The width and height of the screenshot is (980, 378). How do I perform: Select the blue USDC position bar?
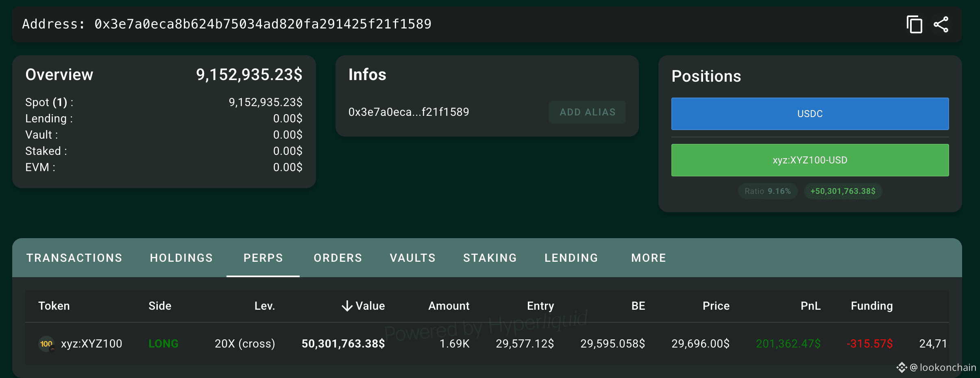tap(810, 114)
